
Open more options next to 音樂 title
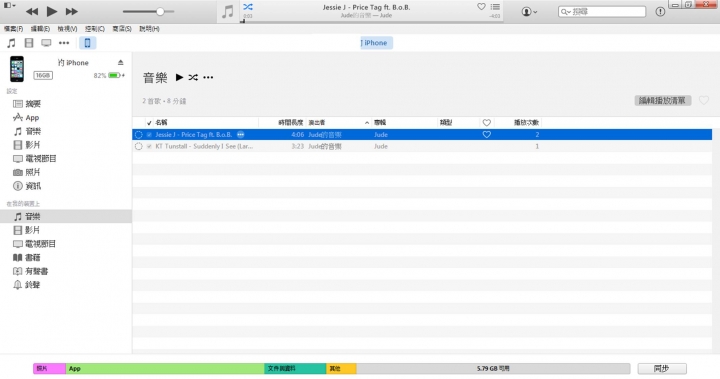208,77
